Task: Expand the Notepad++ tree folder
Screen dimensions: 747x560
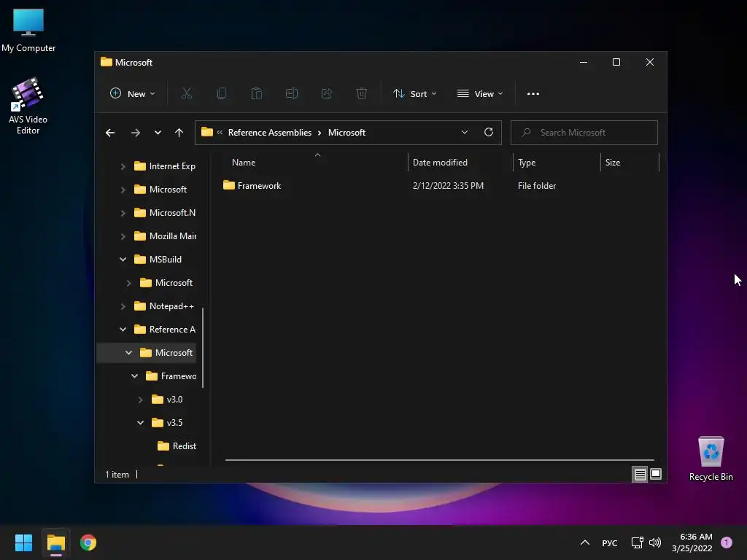Action: pos(123,306)
